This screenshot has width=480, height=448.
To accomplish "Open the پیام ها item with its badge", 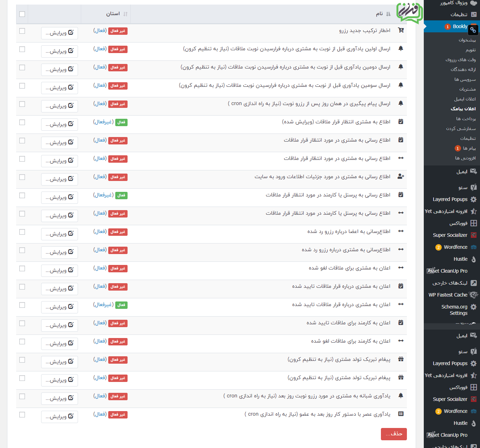I will pyautogui.click(x=465, y=148).
